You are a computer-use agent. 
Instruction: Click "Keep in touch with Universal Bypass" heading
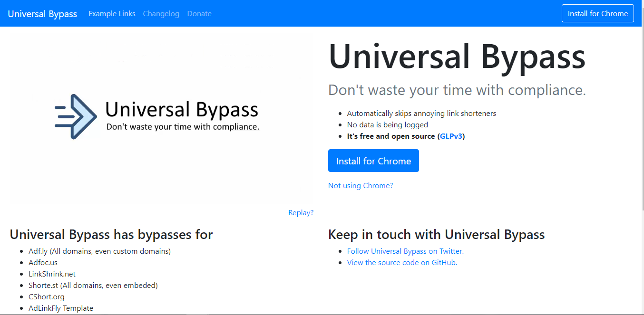[437, 235]
